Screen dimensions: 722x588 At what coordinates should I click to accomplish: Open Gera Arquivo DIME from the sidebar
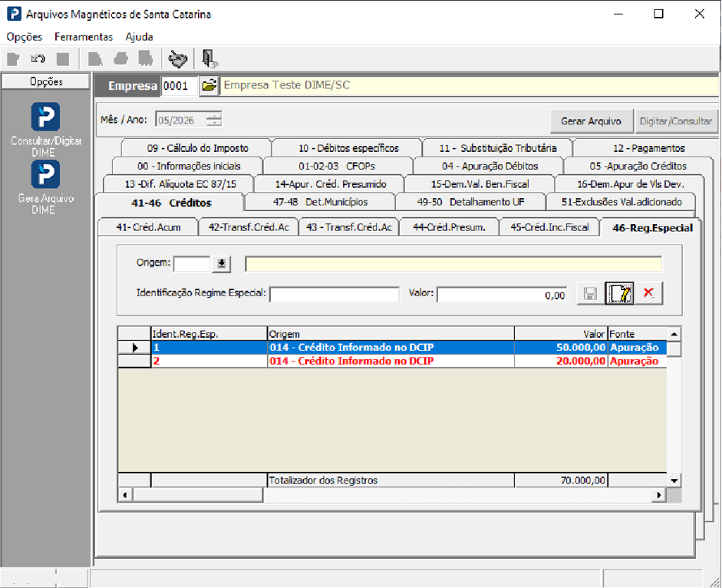(x=45, y=187)
